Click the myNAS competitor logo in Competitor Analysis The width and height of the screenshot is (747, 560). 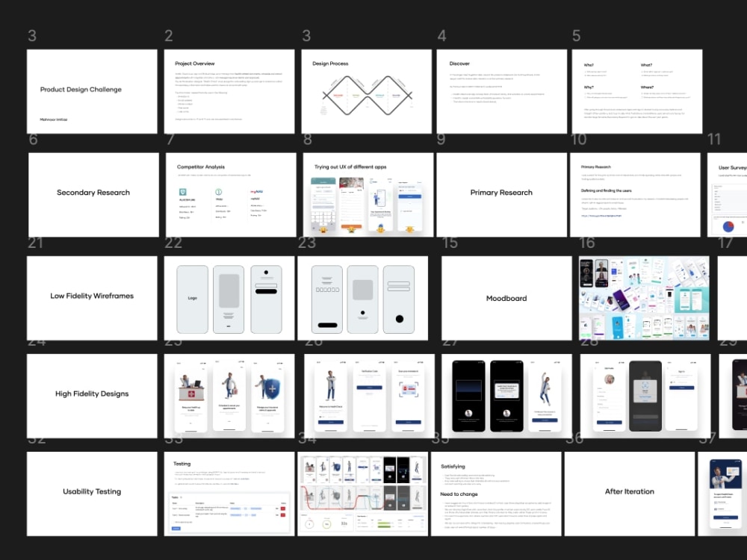coord(257,191)
